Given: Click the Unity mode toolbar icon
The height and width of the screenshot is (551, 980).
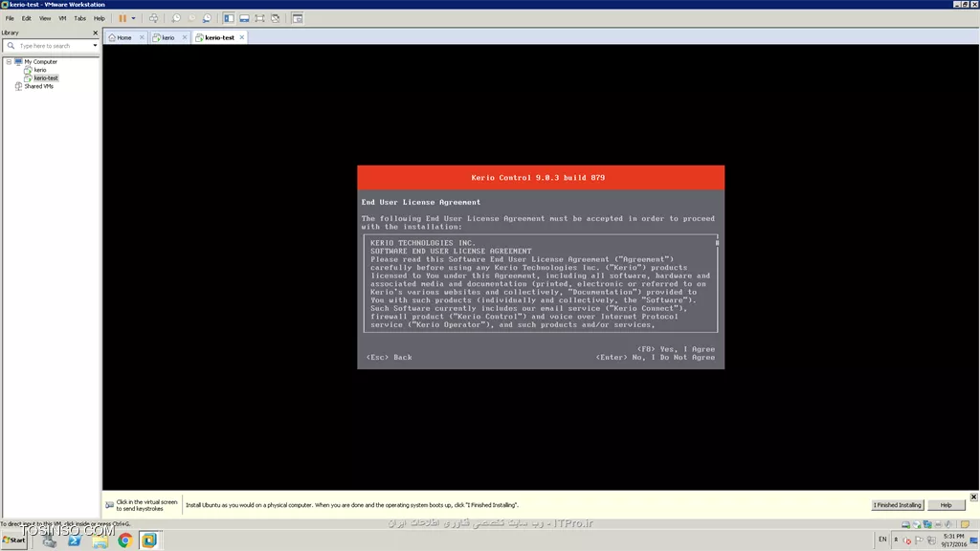Looking at the screenshot, I should (275, 18).
